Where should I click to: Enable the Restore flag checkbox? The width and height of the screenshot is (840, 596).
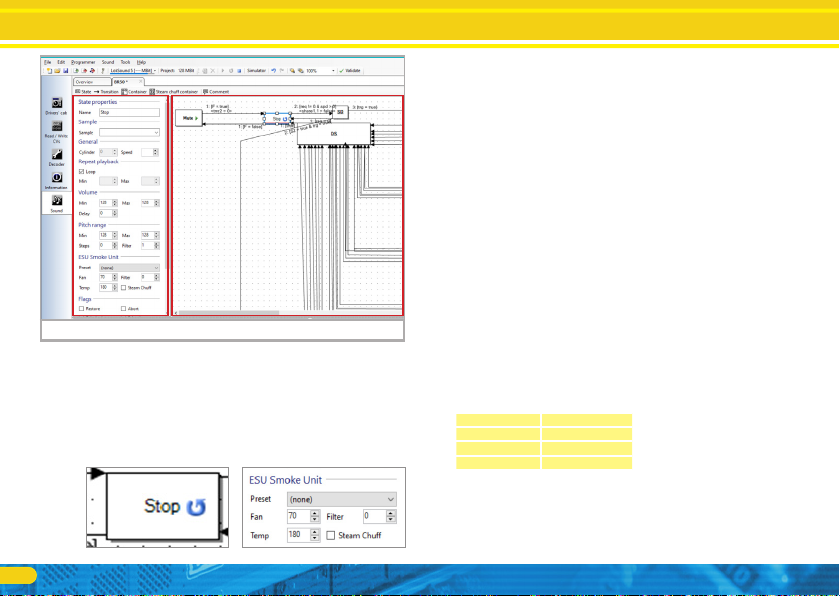click(x=82, y=309)
